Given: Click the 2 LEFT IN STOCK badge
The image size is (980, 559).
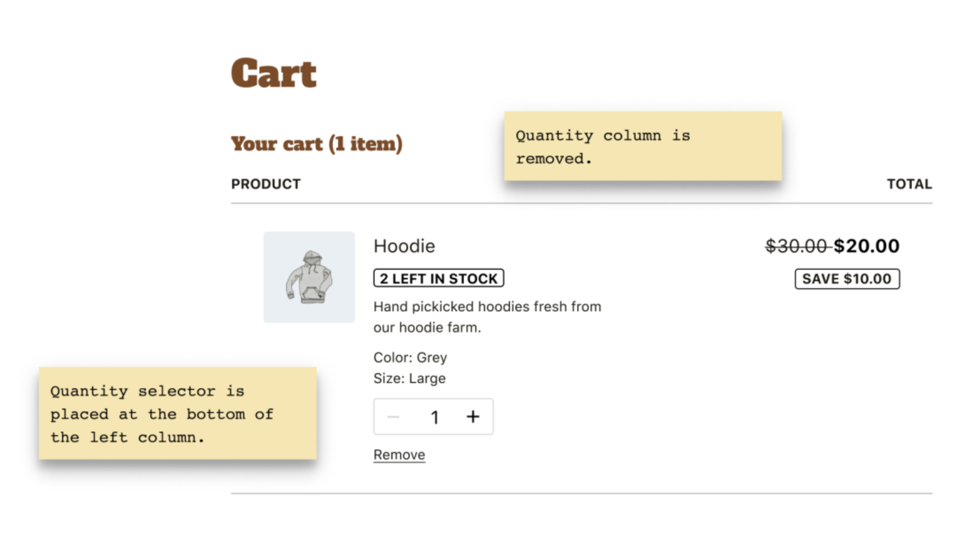Looking at the screenshot, I should point(438,278).
